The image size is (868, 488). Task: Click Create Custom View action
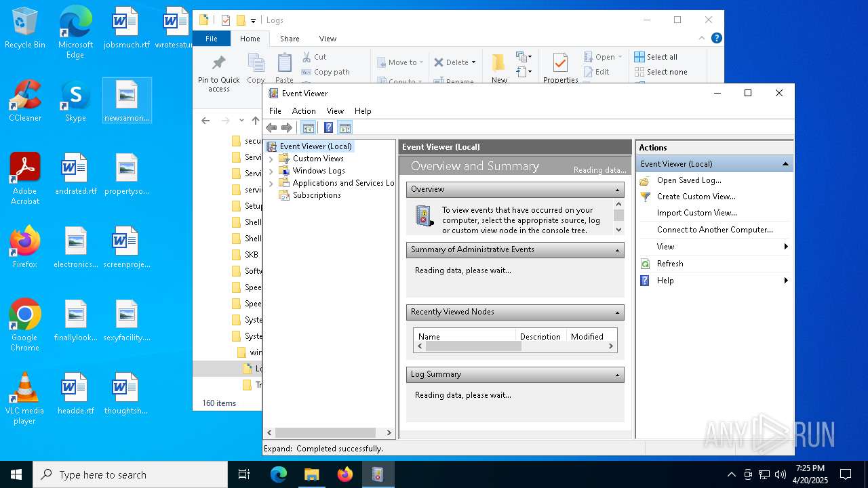696,197
